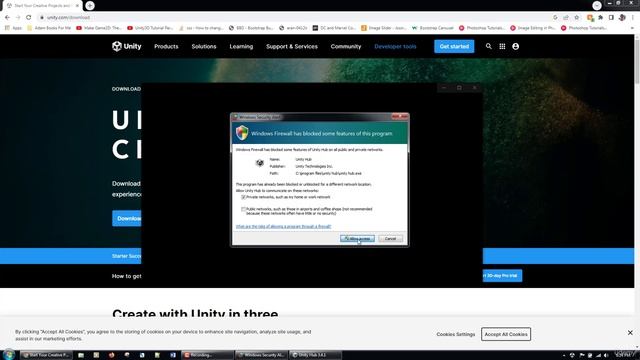Share this page using the address bar icon
This screenshot has height=360, width=640.
coord(566,18)
